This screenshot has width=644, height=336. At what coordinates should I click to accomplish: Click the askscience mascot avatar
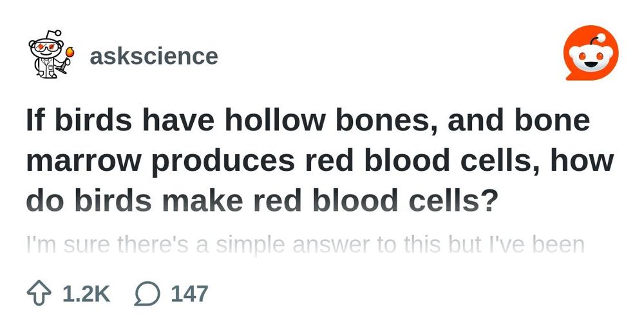pos(50,56)
